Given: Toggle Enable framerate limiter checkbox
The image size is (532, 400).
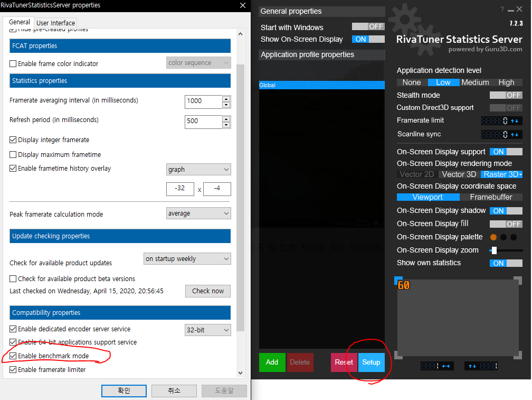Looking at the screenshot, I should pyautogui.click(x=13, y=369).
